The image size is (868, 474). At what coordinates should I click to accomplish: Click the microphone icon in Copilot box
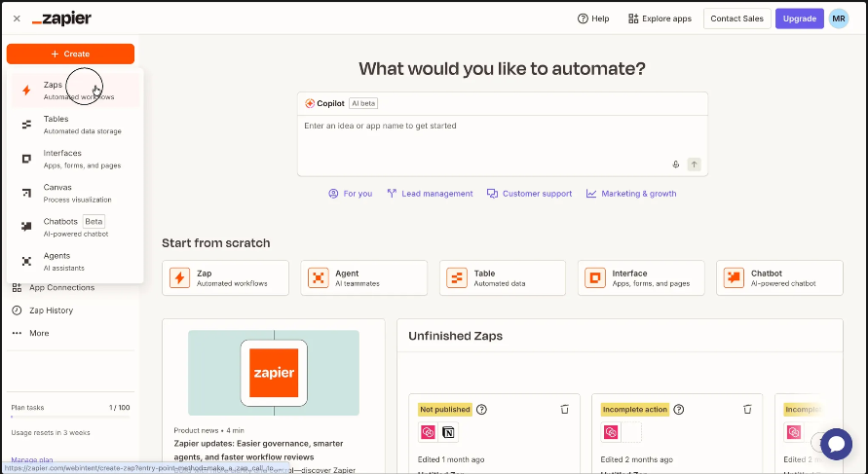click(x=675, y=164)
